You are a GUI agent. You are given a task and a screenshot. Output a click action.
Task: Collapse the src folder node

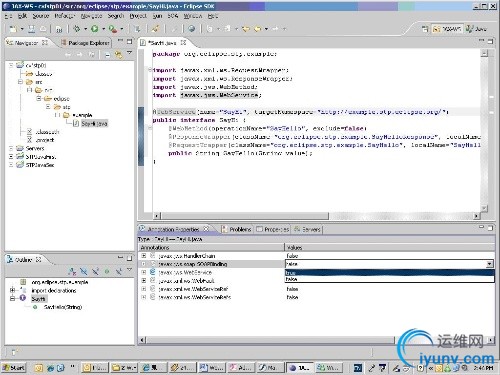(20, 82)
